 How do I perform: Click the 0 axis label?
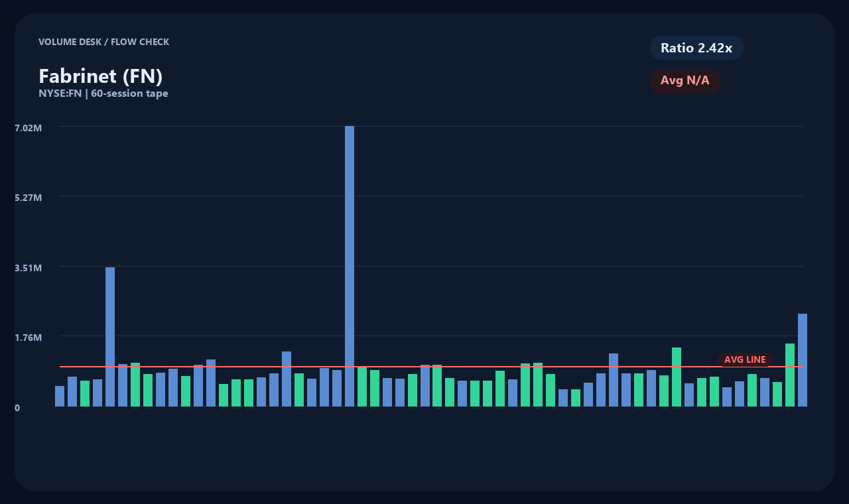pos(17,408)
